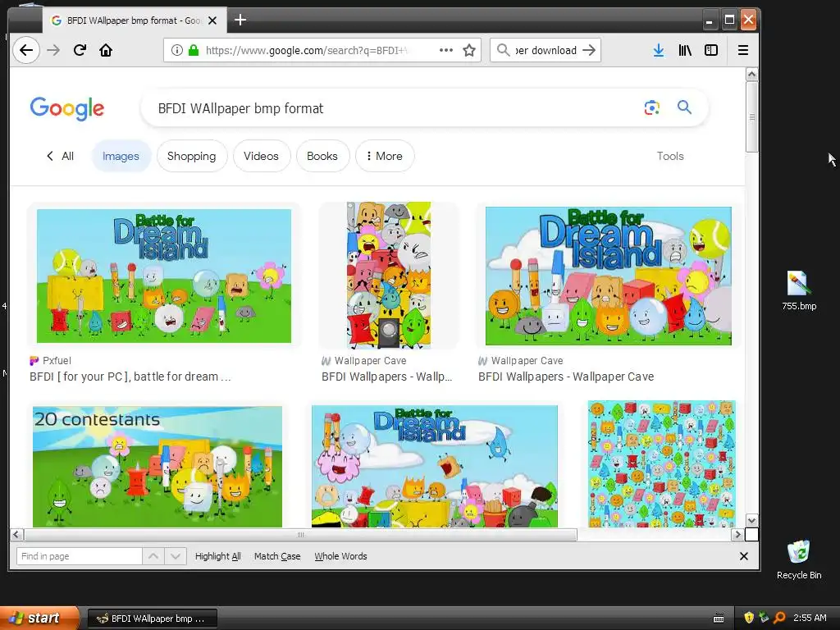The height and width of the screenshot is (630, 840).
Task: Toggle Highlight All in find bar
Action: pos(217,556)
